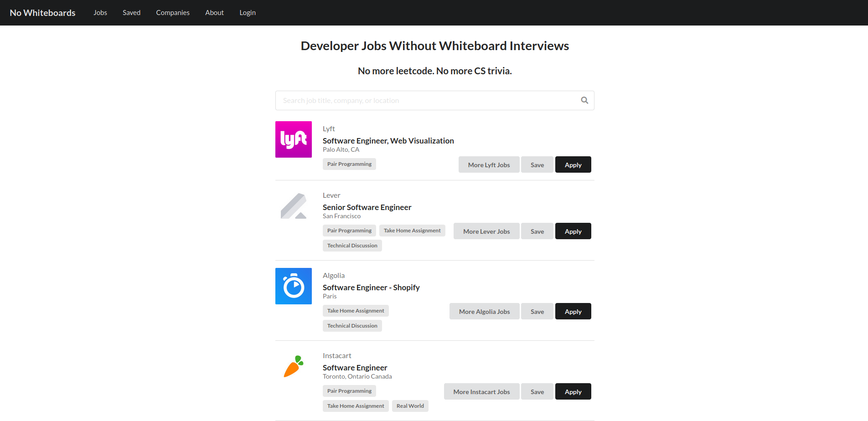Go to No Whiteboards home brand
This screenshot has width=868, height=421.
pyautogui.click(x=43, y=13)
